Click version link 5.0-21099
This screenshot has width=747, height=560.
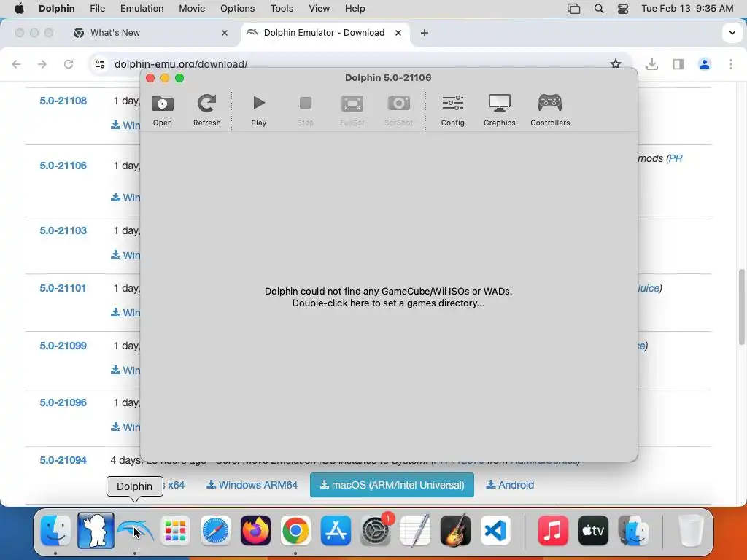coord(63,346)
